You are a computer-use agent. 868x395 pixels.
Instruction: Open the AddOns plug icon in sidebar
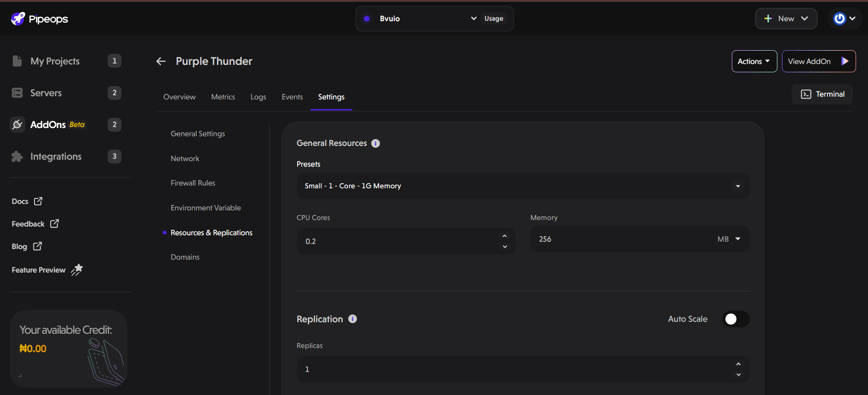click(17, 124)
